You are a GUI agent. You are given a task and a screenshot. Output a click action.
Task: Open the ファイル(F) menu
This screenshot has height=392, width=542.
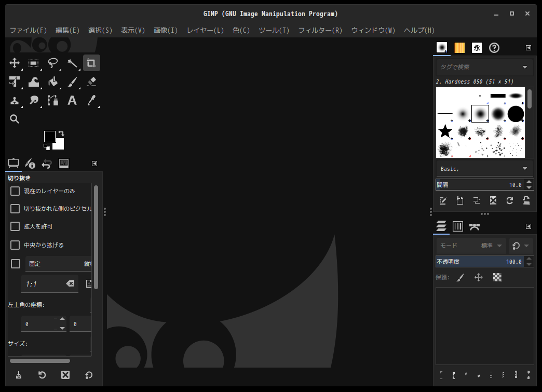click(29, 31)
